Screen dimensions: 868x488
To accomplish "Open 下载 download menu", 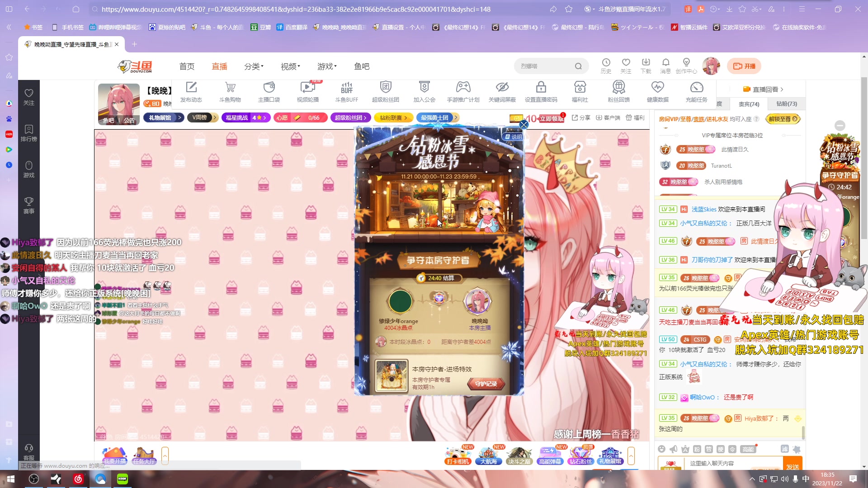I will point(646,66).
